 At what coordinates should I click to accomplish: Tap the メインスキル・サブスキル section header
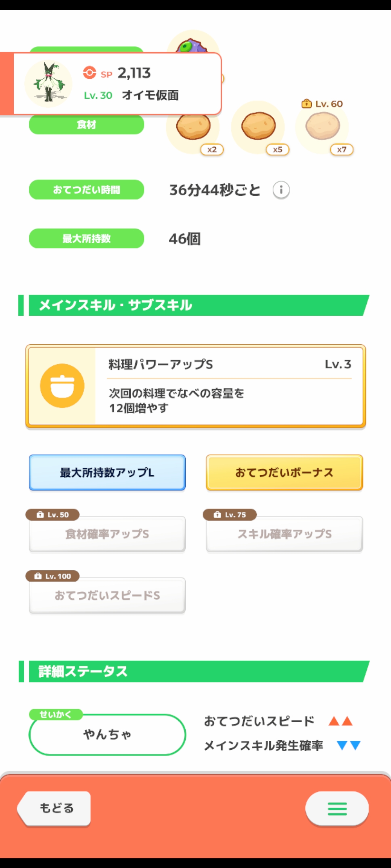click(195, 305)
